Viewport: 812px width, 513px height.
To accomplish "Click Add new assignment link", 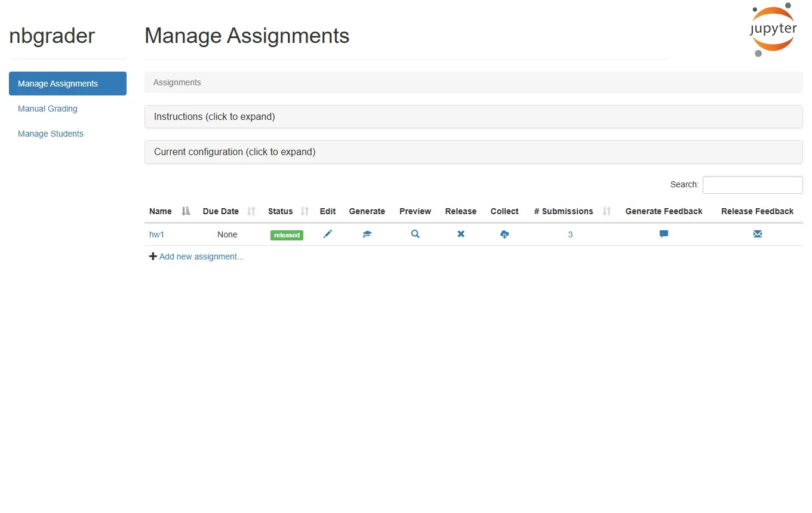I will (x=201, y=256).
